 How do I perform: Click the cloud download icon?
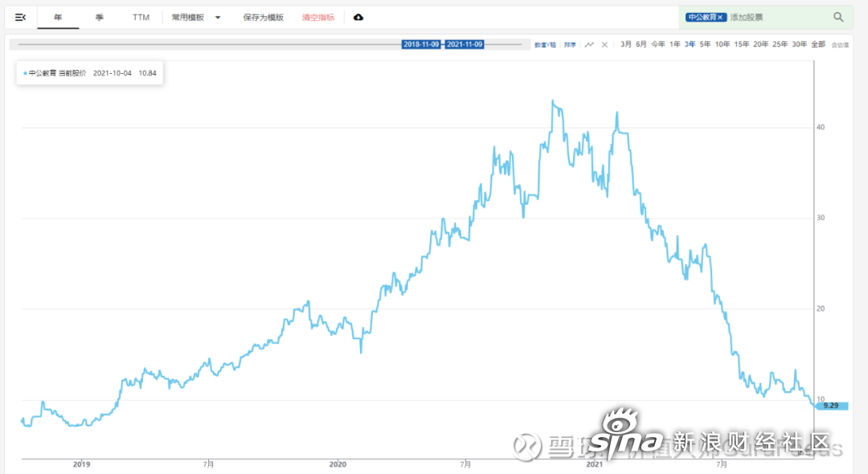(358, 17)
